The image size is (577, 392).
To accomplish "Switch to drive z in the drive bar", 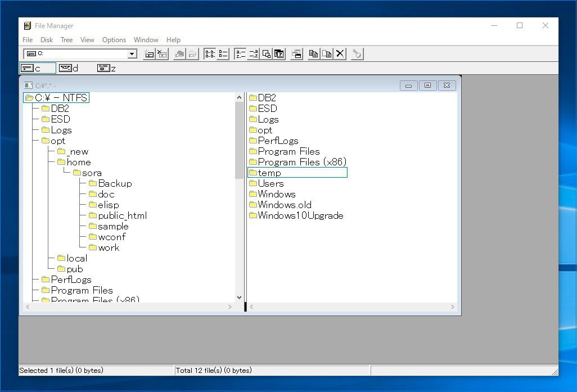I will tap(106, 68).
